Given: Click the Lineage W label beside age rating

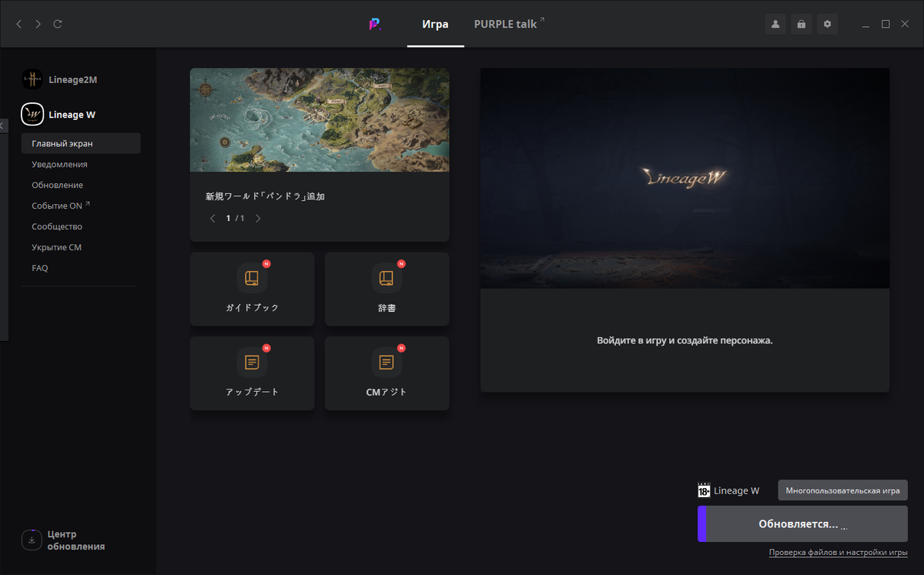Looking at the screenshot, I should (737, 490).
